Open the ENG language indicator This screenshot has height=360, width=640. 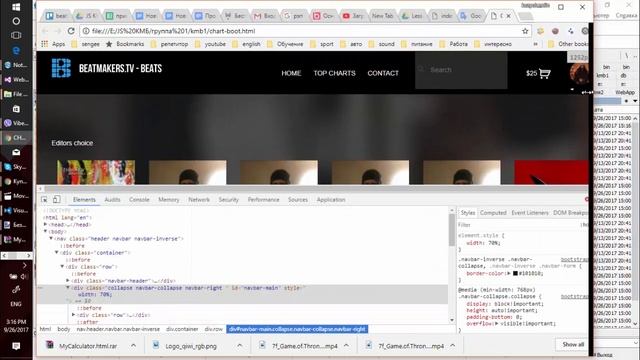click(16, 304)
